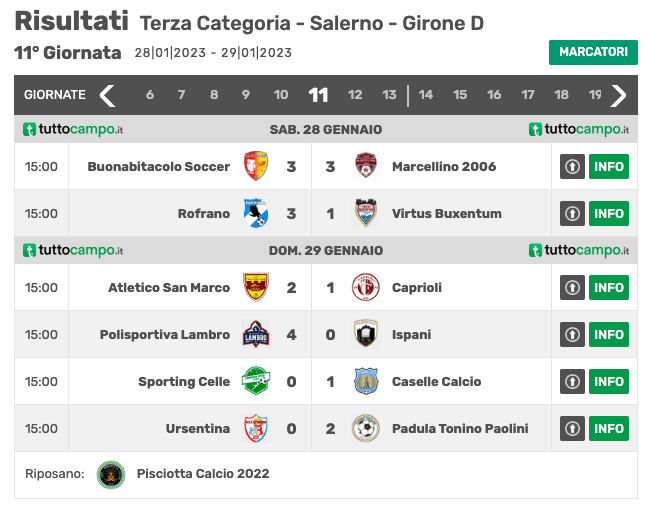Click the Rofrano team logo
Image resolution: width=649 pixels, height=507 pixels.
(256, 213)
